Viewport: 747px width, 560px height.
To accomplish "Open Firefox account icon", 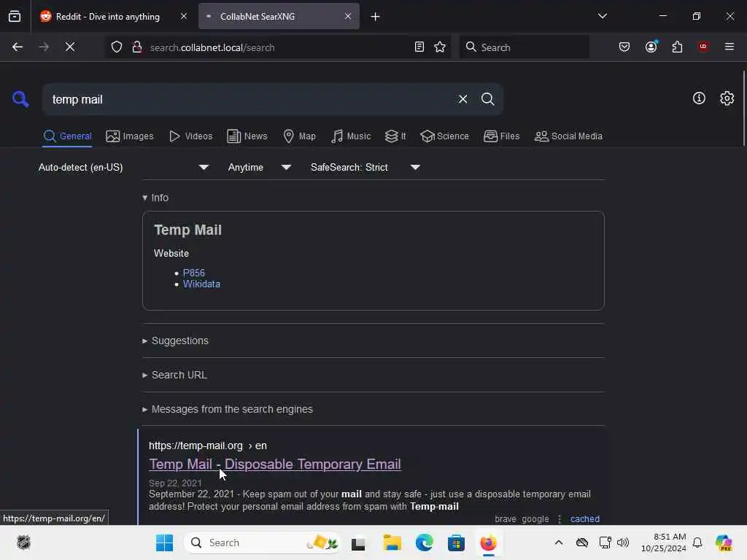I will coord(651,47).
